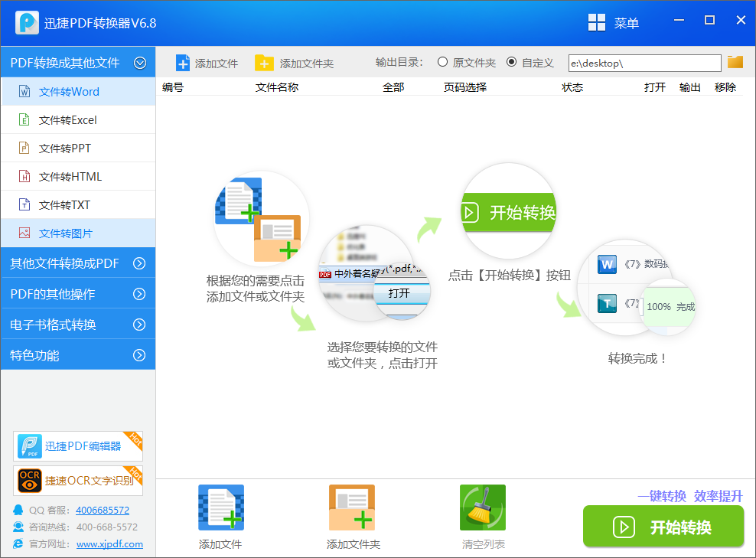
Task: Select the 原文件夹 output option
Action: tap(442, 63)
